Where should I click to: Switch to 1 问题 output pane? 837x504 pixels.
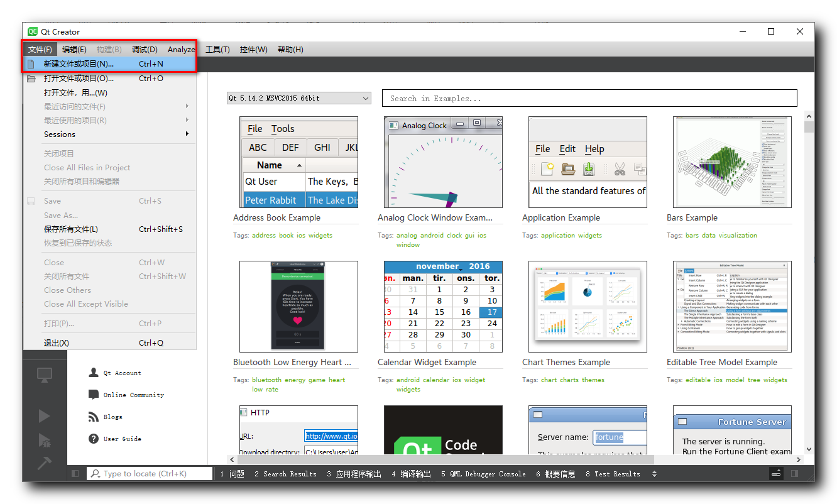pyautogui.click(x=232, y=474)
